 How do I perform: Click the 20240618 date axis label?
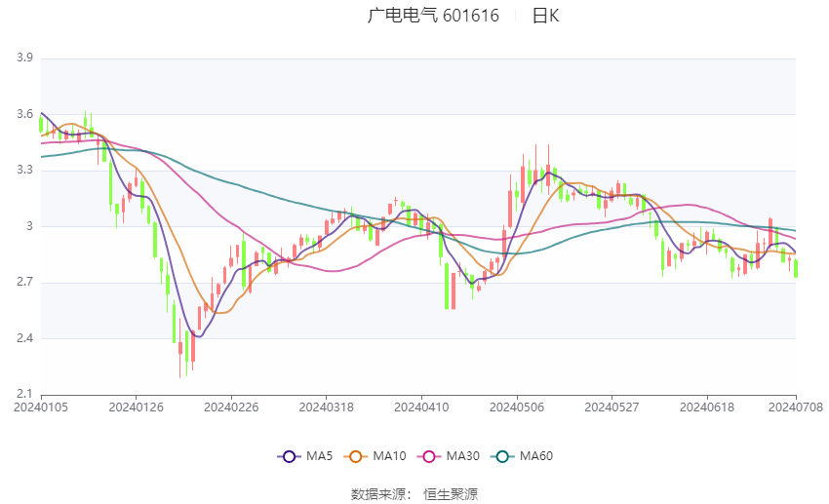coord(707,407)
